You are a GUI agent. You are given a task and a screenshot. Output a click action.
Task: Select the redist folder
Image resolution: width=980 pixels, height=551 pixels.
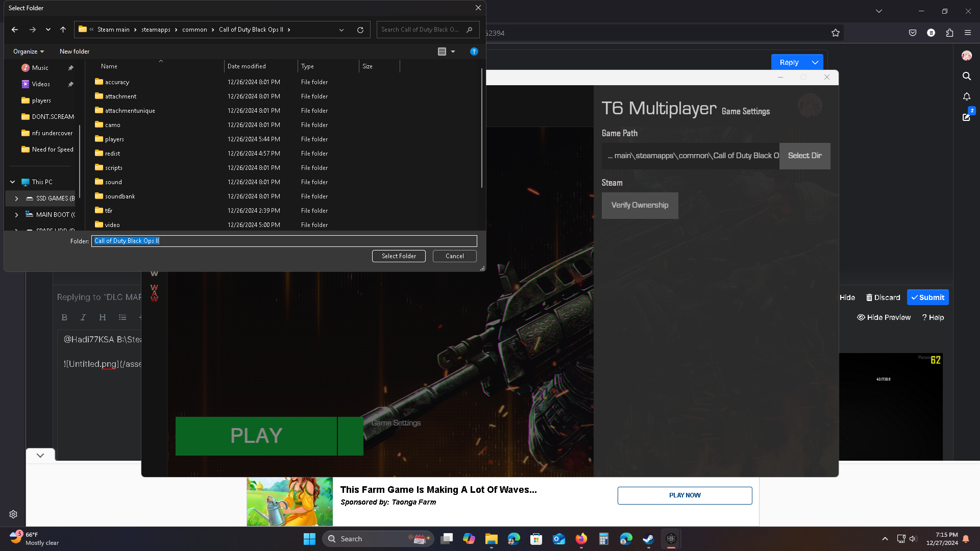112,154
